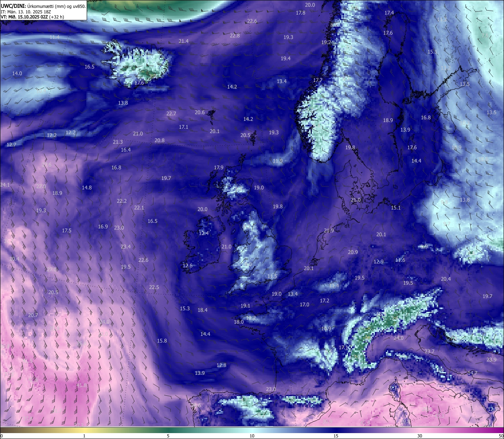Viewport: 504px width, 439px height.
Task: Click the 12.9 value label on the map
Action: click(378, 262)
